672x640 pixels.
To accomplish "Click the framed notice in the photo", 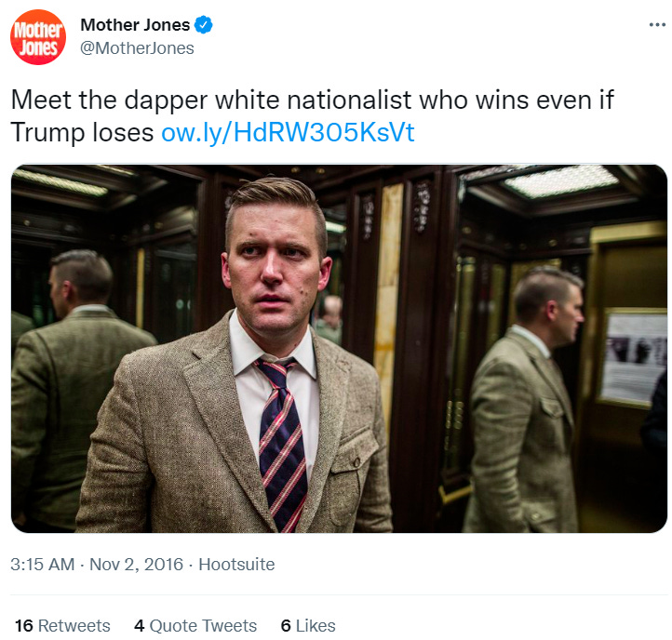I will 634,357.
